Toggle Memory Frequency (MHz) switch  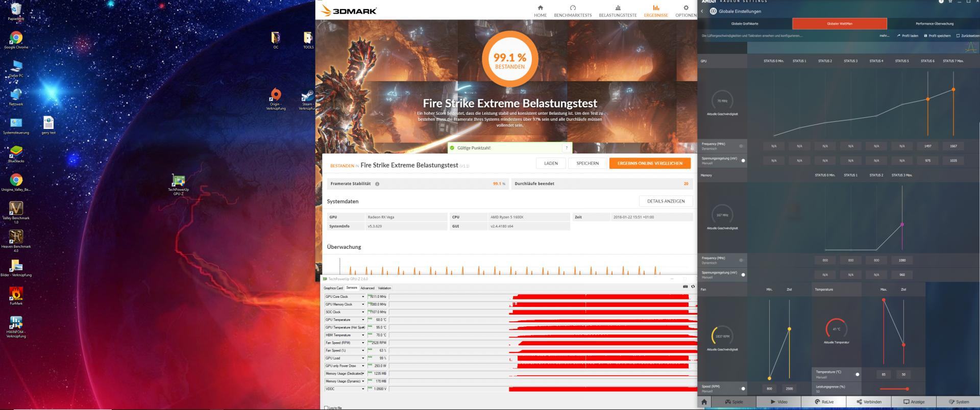741,260
